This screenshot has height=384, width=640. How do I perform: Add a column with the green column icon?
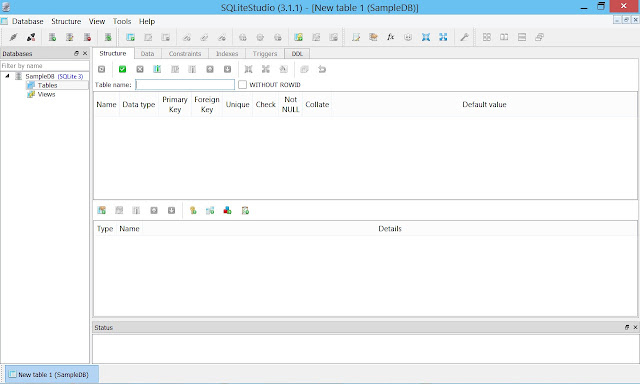tap(157, 69)
